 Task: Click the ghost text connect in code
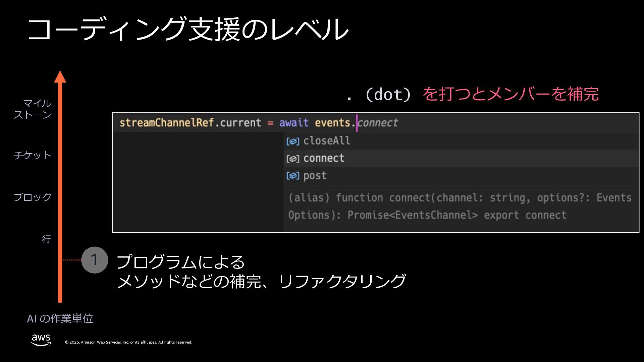(x=378, y=123)
